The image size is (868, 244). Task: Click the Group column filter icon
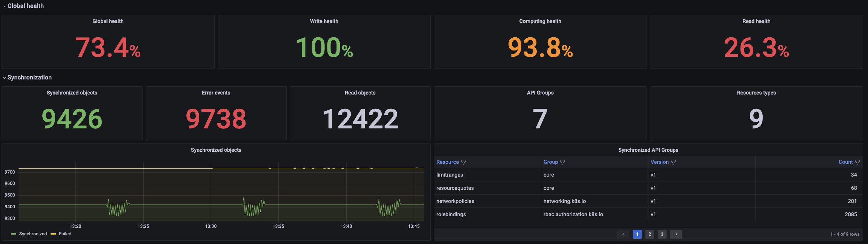tap(562, 162)
